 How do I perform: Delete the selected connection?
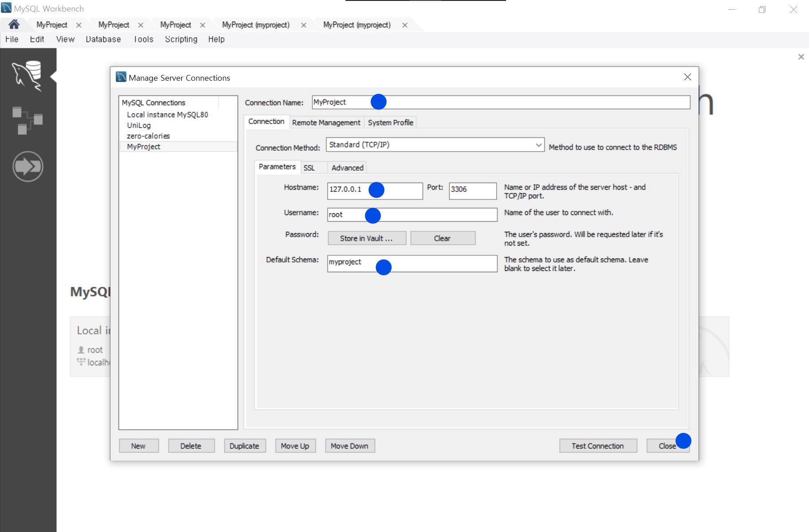(x=191, y=446)
